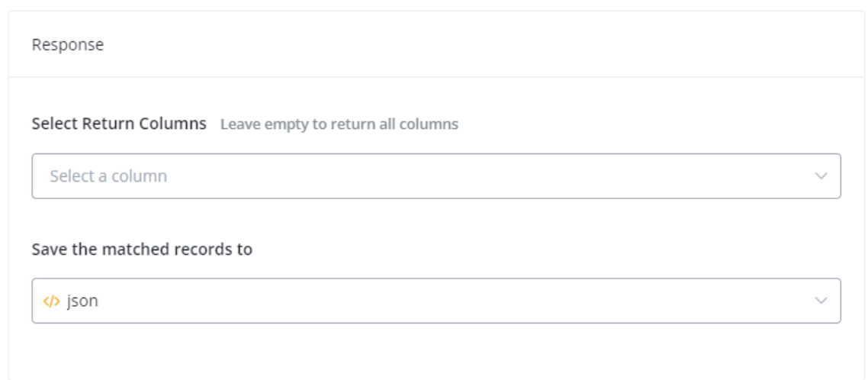Screen dimensions: 868x380
Task: Click the Select a column placeholder text
Action: (x=108, y=176)
